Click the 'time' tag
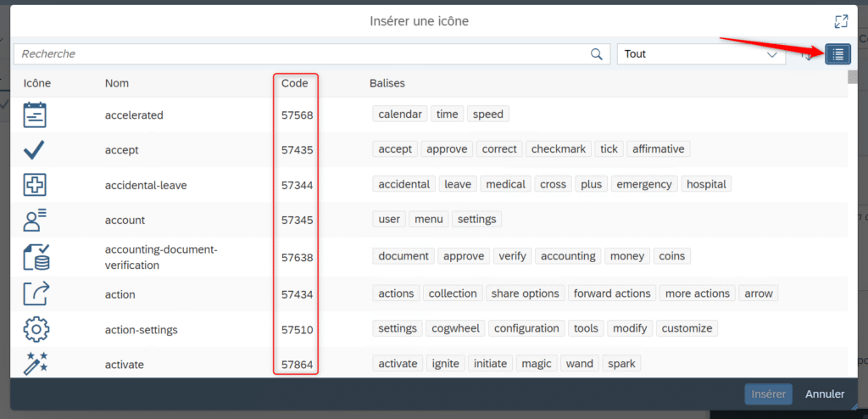The width and height of the screenshot is (868, 419). (448, 115)
